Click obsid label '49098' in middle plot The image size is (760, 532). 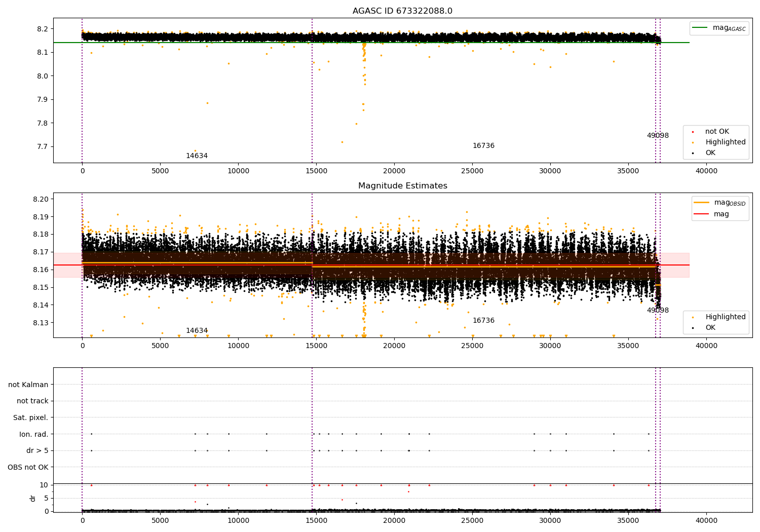(658, 311)
